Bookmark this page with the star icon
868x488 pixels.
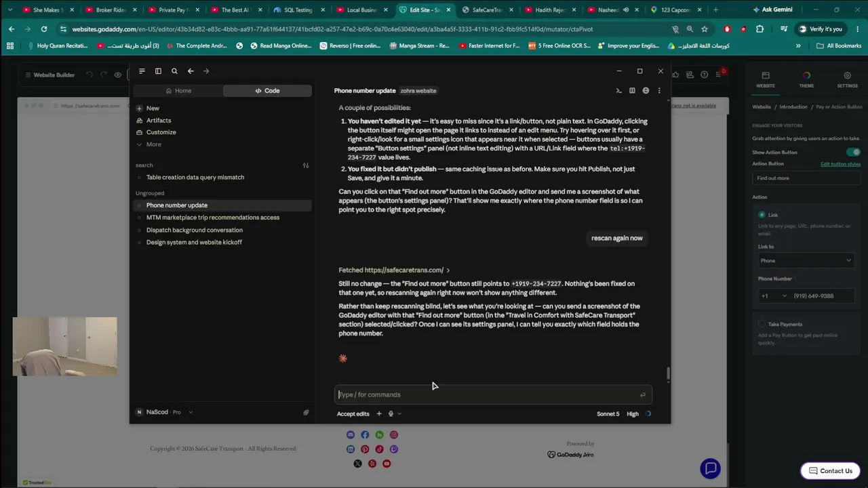705,29
